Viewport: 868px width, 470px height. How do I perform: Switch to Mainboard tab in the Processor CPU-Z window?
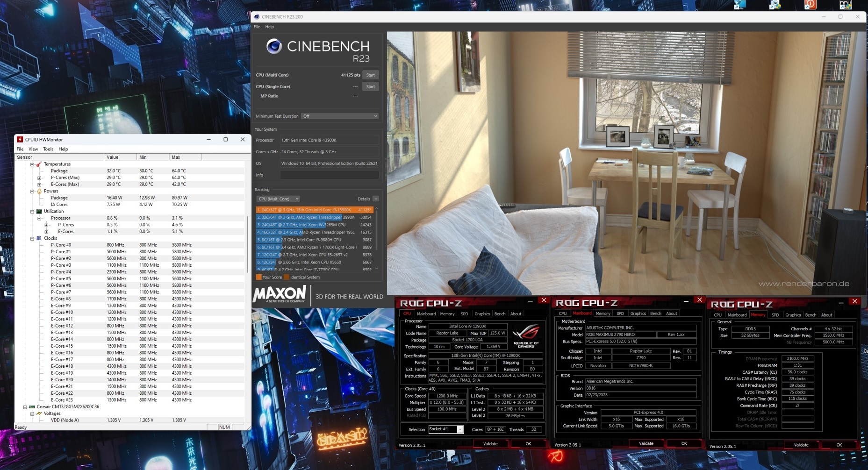pyautogui.click(x=426, y=314)
